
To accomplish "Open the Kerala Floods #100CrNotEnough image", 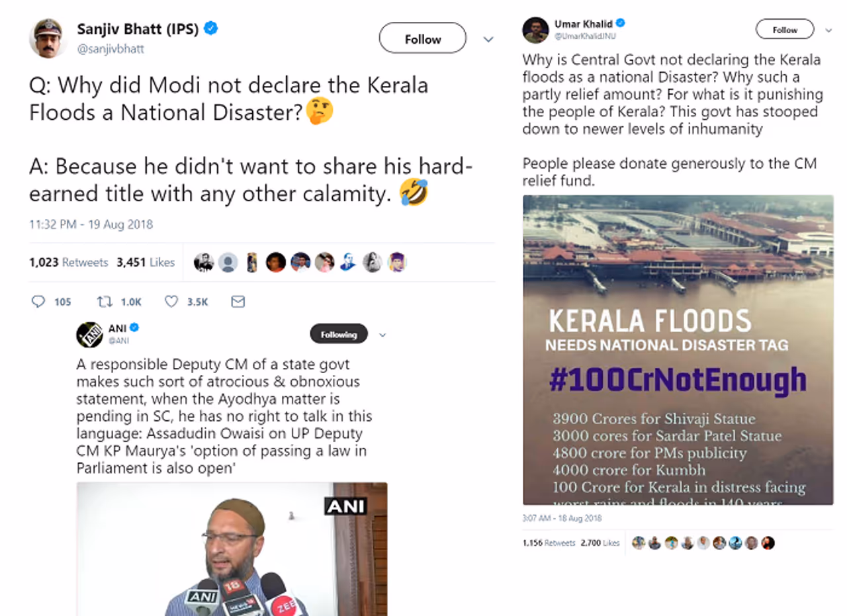I will pos(678,350).
